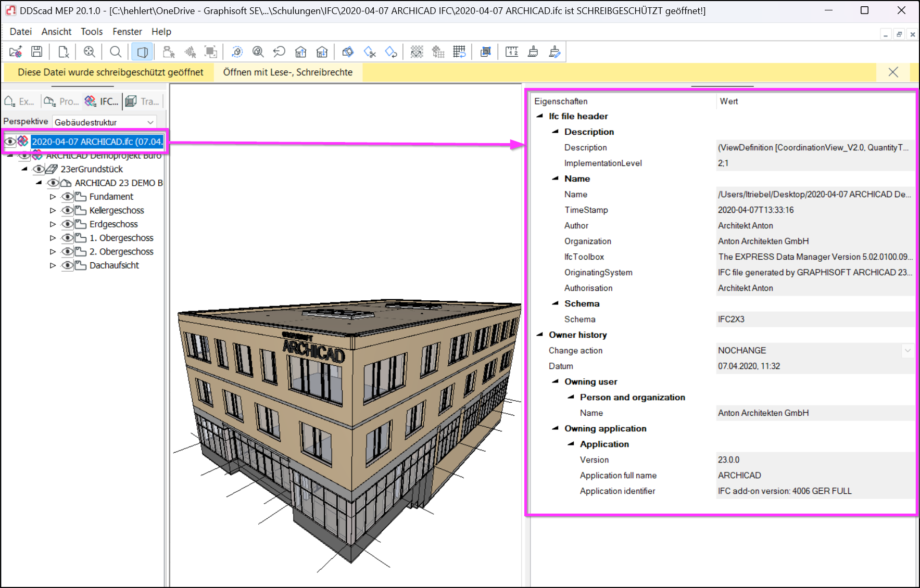Click the open IFC file toolbar icon

[x=16, y=52]
